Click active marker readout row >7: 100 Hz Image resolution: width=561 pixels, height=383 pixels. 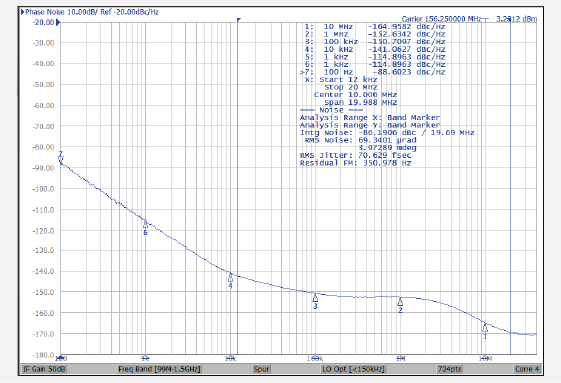coord(372,72)
